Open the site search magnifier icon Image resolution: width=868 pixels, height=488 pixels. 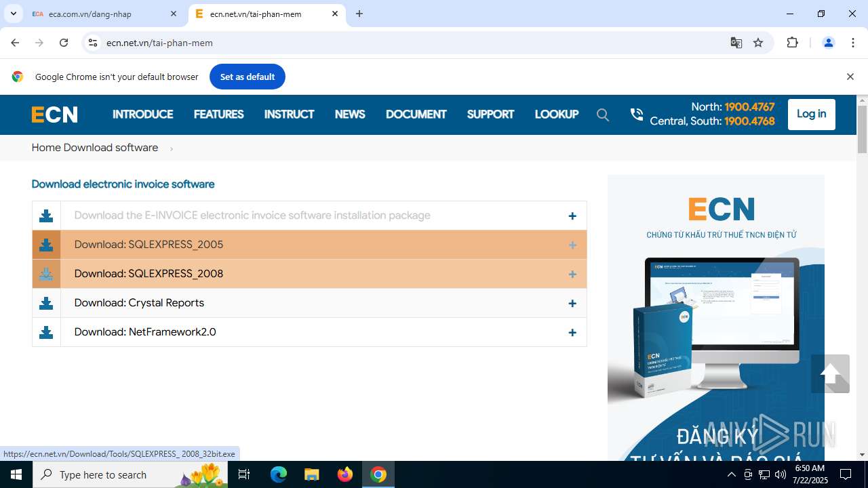(x=603, y=115)
